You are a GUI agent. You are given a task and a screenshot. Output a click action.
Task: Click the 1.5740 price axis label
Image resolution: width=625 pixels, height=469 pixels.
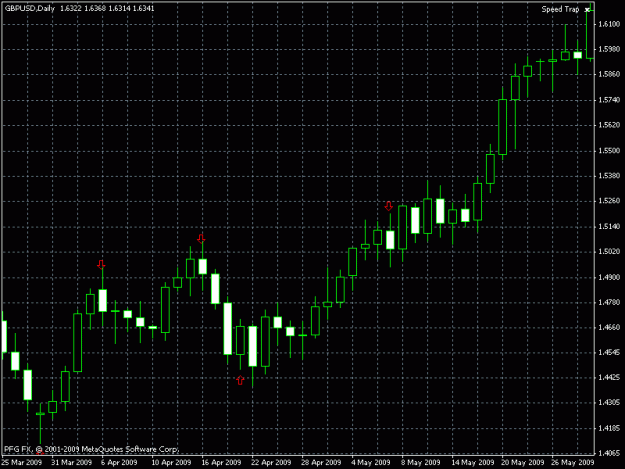[609, 100]
